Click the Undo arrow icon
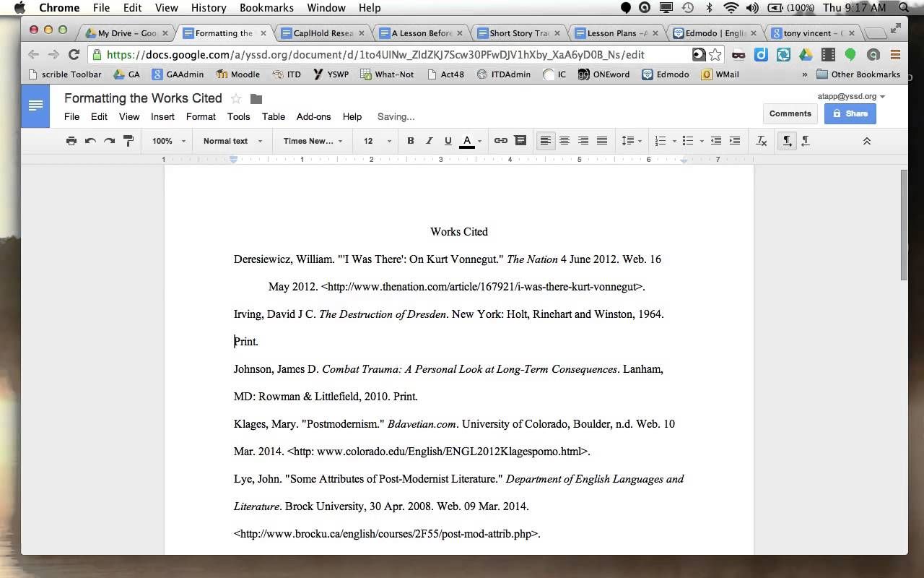Viewport: 924px width, 578px height. click(x=90, y=141)
